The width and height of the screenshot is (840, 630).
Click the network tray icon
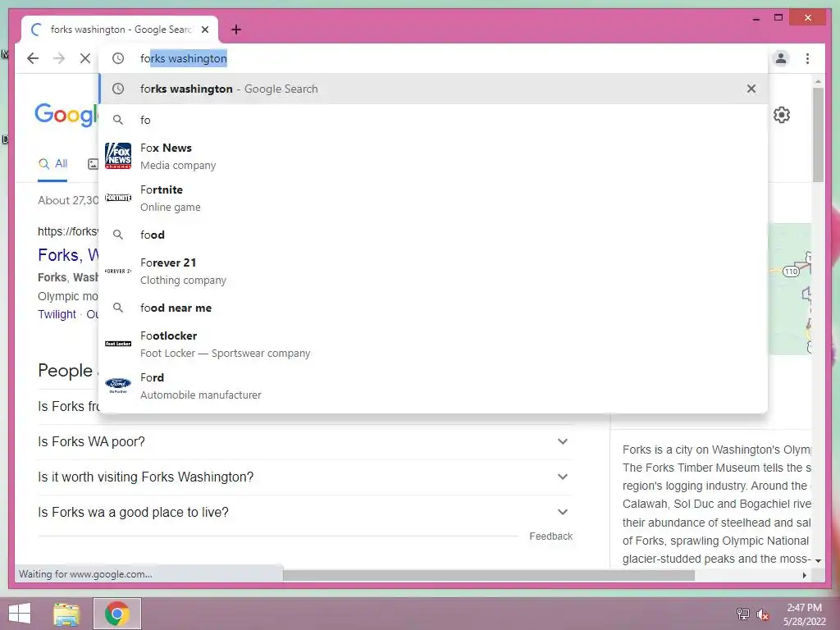[x=743, y=614]
